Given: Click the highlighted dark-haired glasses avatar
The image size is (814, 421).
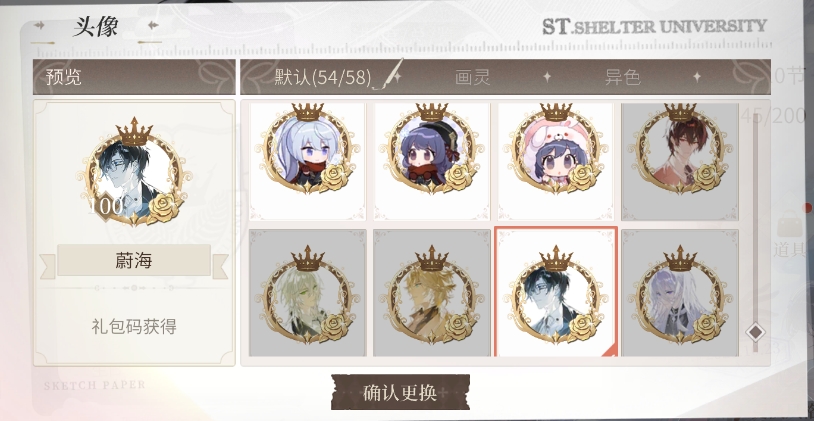Looking at the screenshot, I should coord(556,292).
